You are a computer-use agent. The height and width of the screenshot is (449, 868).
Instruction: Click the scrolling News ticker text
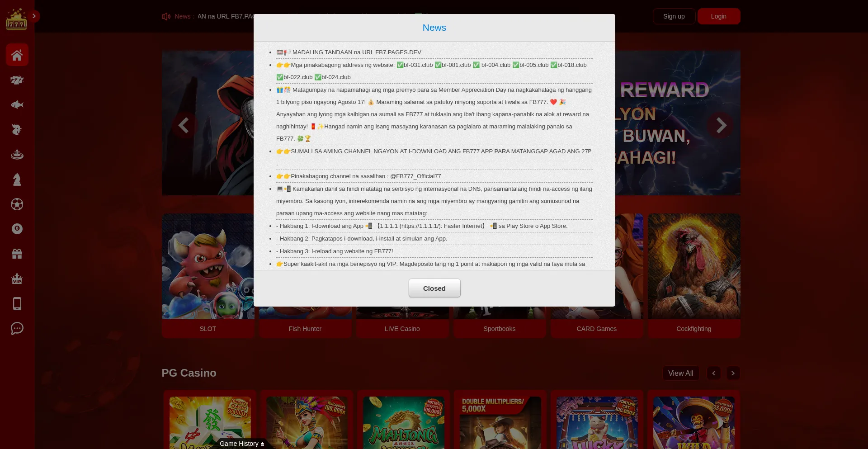(x=226, y=16)
